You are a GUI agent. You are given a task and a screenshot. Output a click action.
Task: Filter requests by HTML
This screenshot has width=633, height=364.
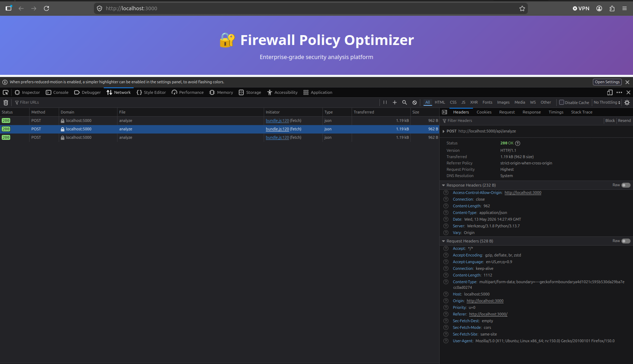440,102
